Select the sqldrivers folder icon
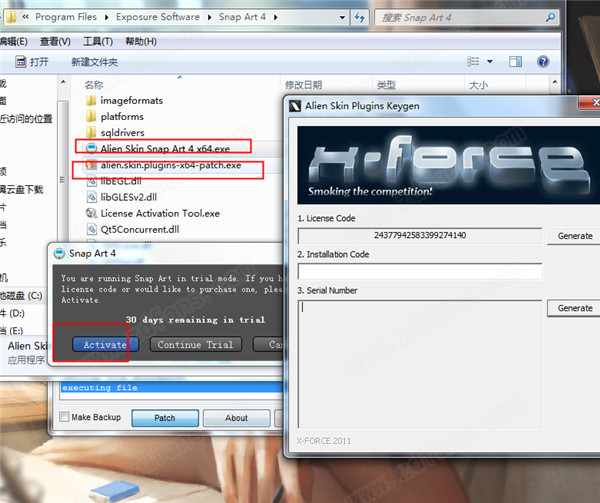The height and width of the screenshot is (503, 600). coord(91,133)
